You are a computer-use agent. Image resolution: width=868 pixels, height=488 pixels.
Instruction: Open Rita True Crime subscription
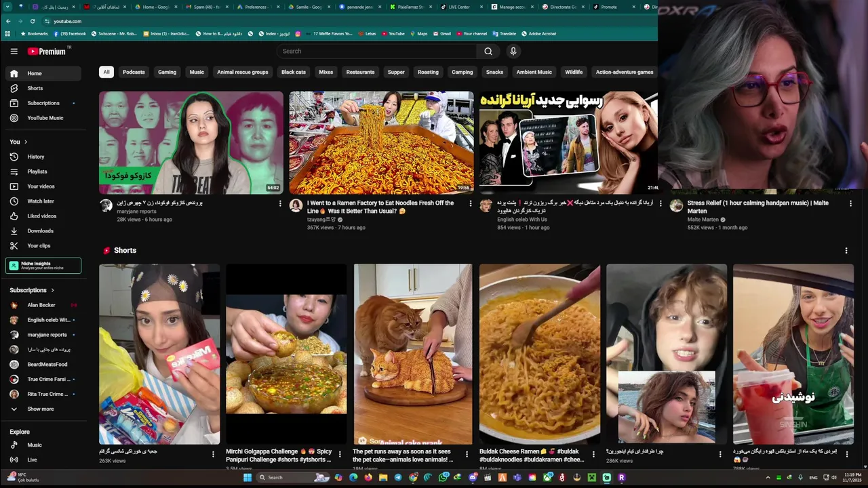pyautogui.click(x=43, y=394)
